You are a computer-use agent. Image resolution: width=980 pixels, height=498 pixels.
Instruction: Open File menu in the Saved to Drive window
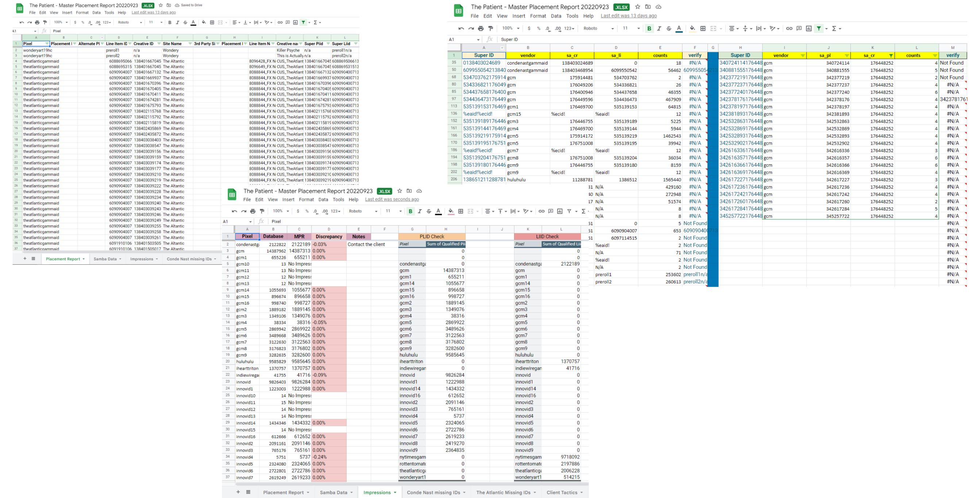pyautogui.click(x=32, y=12)
